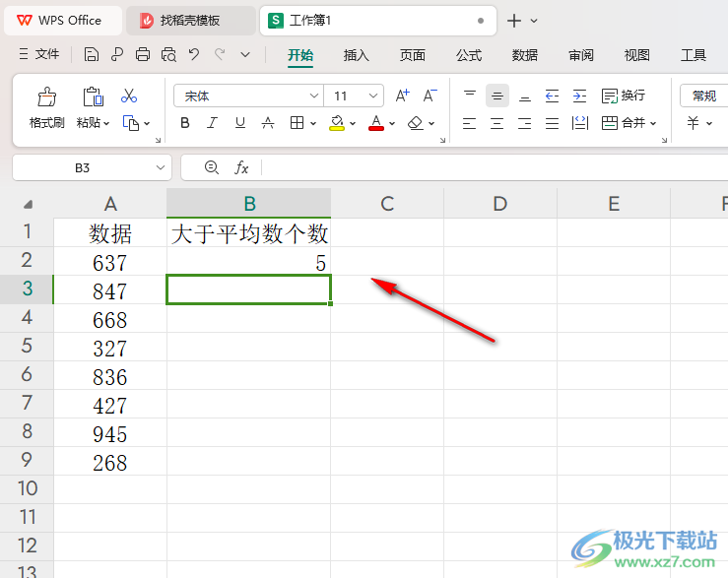Click the Eraser clear icon
728x578 pixels.
click(415, 123)
